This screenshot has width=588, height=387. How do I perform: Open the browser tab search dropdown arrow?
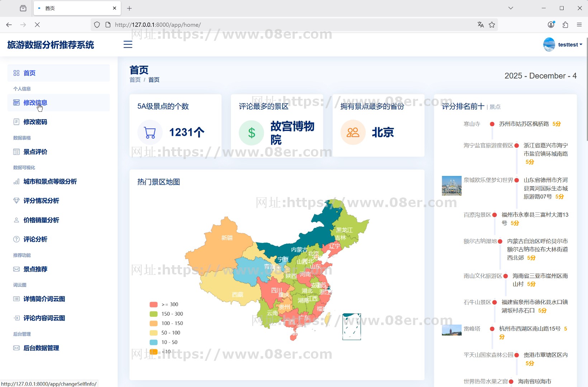[x=511, y=8]
